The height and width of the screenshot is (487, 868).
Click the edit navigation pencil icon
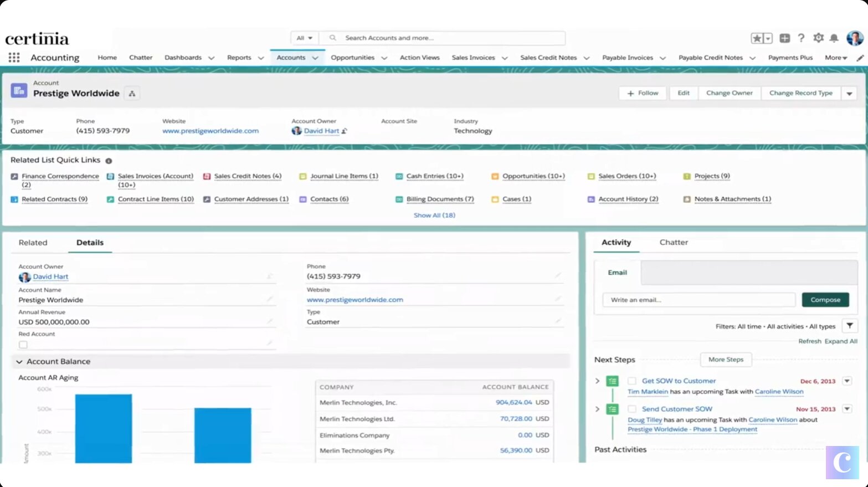(x=860, y=58)
